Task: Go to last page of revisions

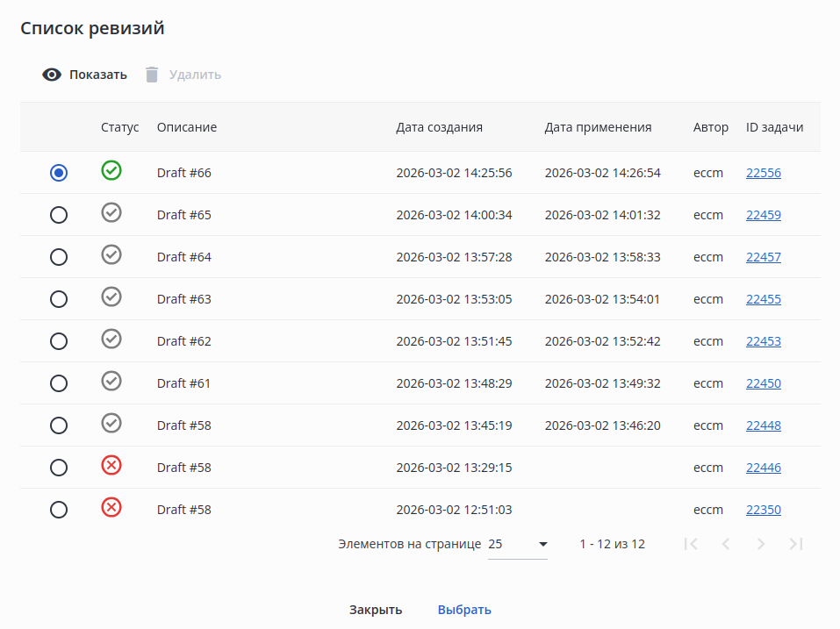Action: [796, 544]
